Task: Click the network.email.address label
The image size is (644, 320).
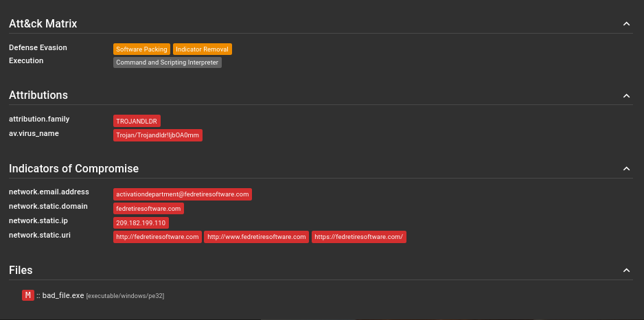Action: click(x=49, y=192)
